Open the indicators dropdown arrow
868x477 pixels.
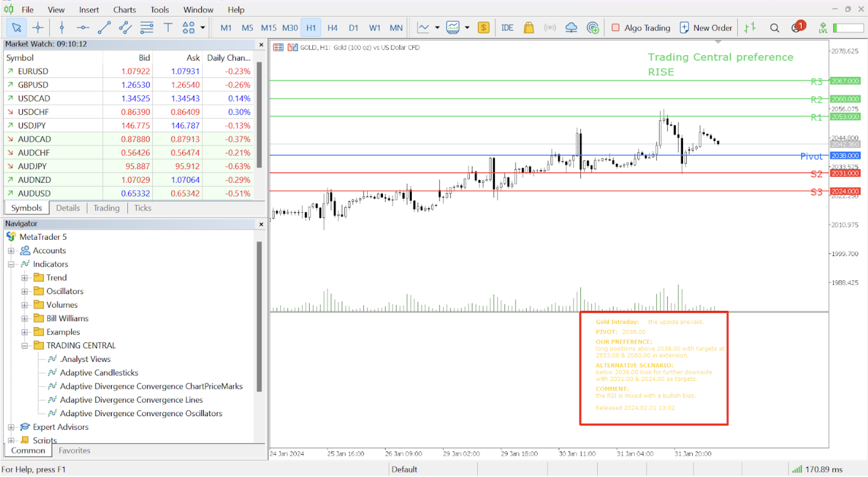click(467, 28)
